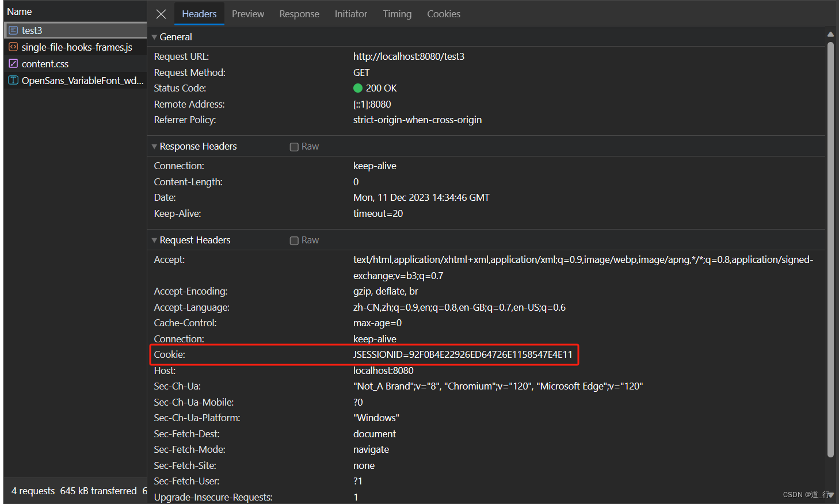The image size is (839, 504).
Task: Click the scrollbar up arrow
Action: click(830, 34)
